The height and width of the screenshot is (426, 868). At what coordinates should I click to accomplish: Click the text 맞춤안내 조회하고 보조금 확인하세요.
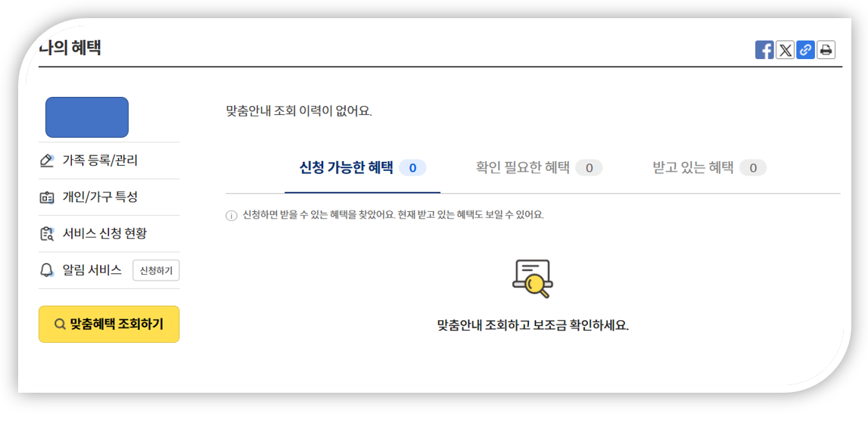[533, 325]
